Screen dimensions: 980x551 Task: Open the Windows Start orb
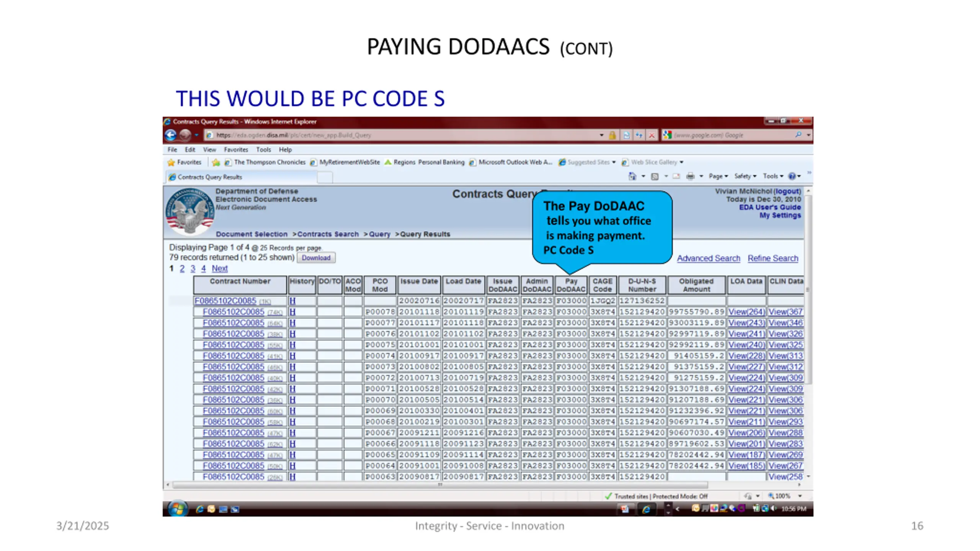point(177,509)
